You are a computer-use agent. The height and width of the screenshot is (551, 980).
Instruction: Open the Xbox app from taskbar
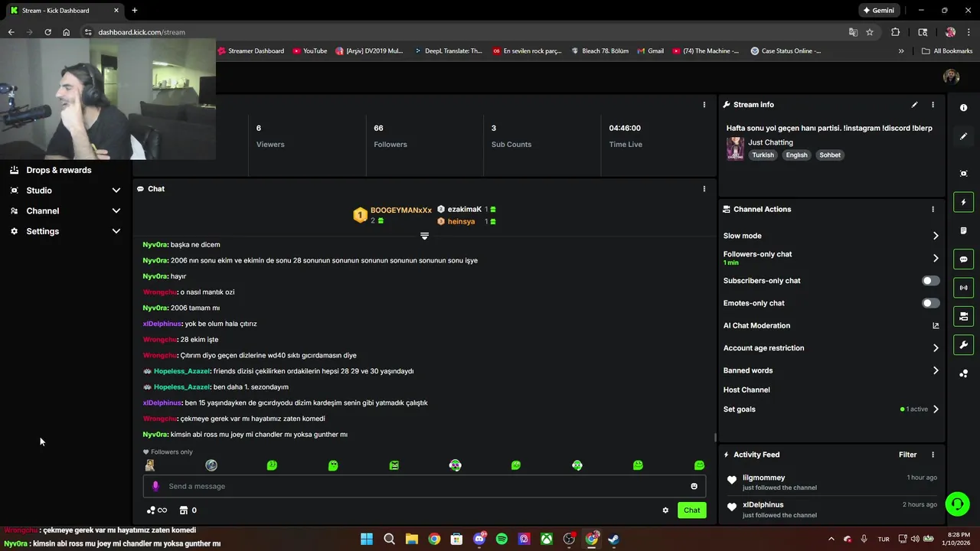(x=547, y=539)
